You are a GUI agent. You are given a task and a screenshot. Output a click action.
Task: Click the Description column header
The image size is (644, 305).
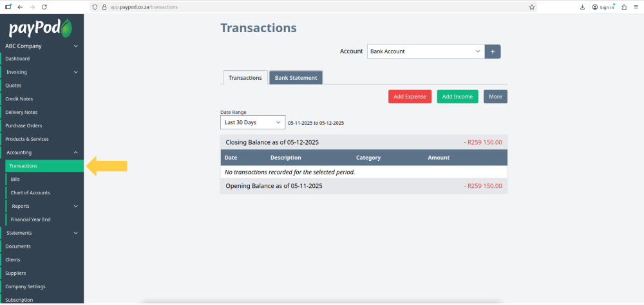[285, 158]
